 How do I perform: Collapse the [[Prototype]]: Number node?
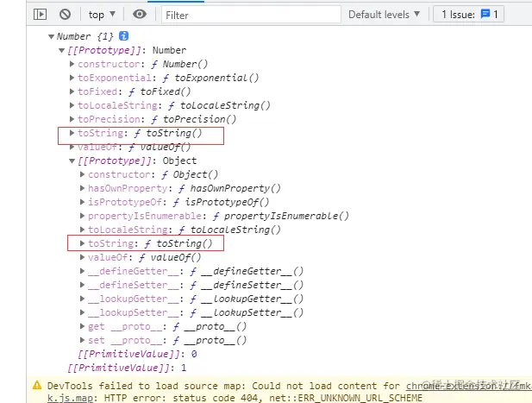(x=61, y=51)
